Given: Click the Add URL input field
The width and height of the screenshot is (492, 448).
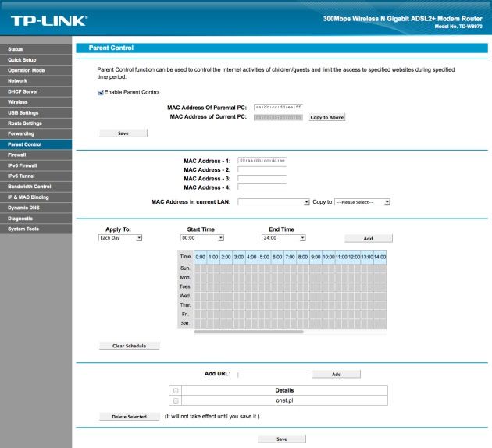Looking at the screenshot, I should [273, 374].
